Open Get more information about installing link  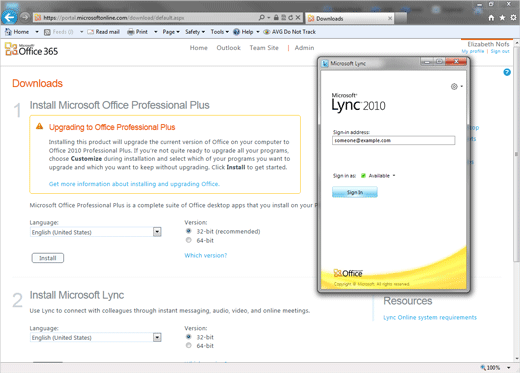134,184
